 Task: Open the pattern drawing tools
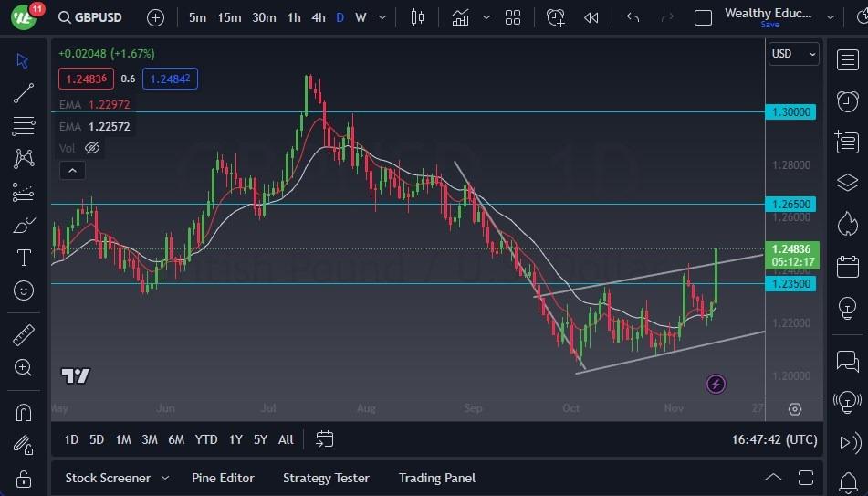(x=23, y=159)
